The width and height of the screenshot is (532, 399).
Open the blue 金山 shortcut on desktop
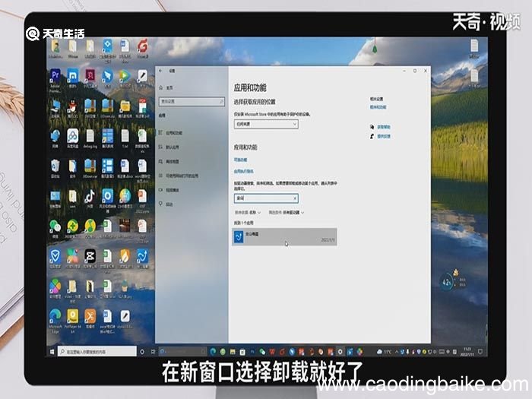142,258
